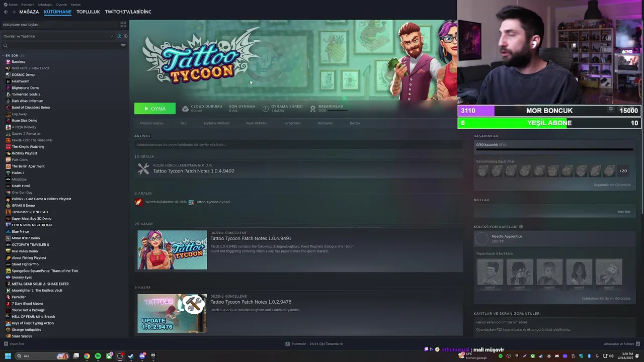Click Yeni Not button

click(624, 212)
